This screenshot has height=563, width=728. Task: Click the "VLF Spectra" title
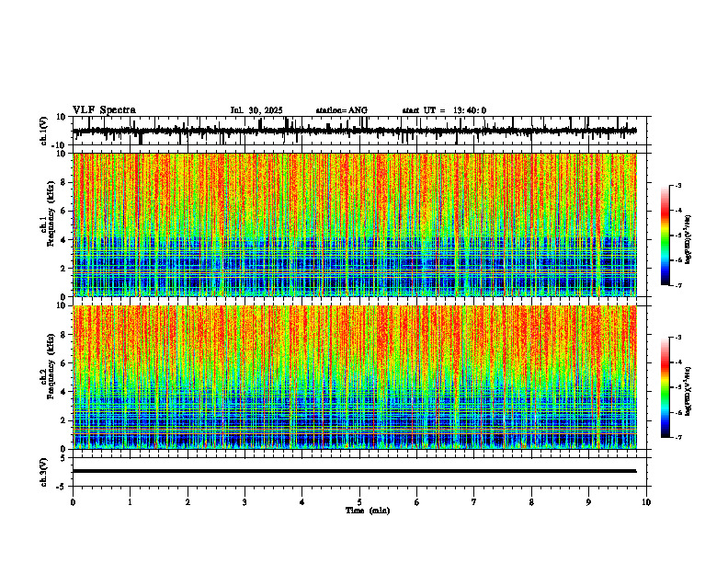(x=104, y=110)
